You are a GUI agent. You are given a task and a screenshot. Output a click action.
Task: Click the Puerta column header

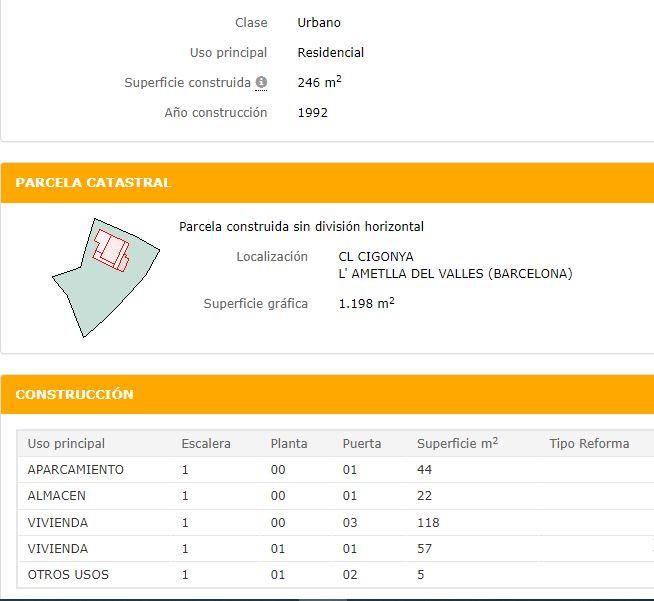coord(362,444)
